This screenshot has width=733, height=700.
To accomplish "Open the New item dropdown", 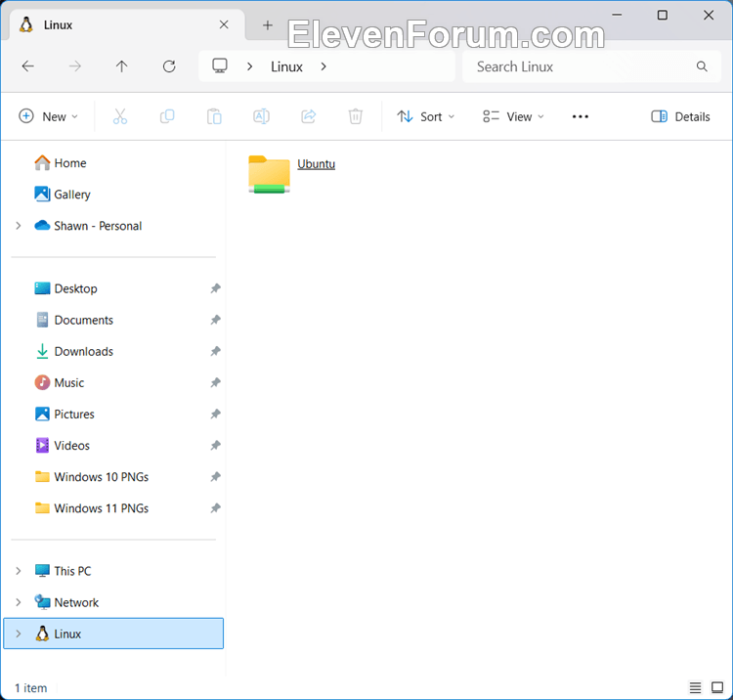I will [x=48, y=116].
